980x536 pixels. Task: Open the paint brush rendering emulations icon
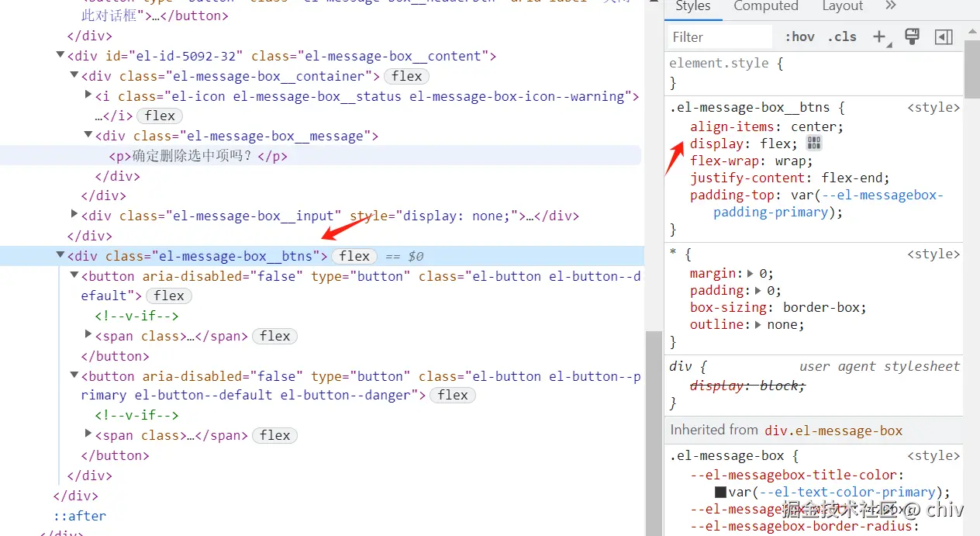[912, 36]
